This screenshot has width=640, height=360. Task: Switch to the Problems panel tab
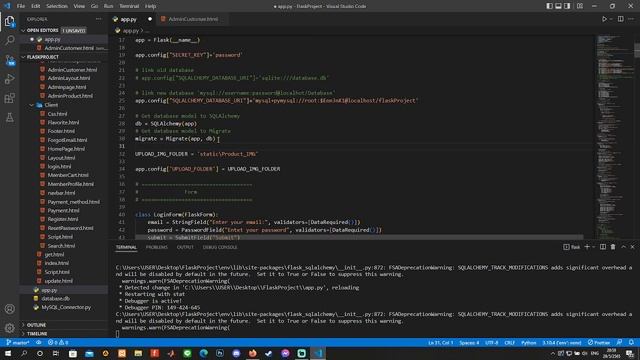[x=157, y=247]
